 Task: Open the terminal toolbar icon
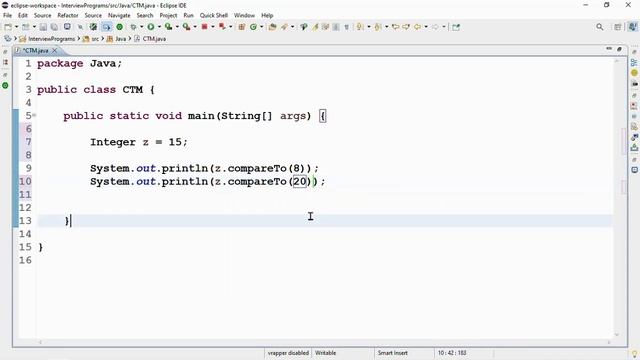coord(67,27)
